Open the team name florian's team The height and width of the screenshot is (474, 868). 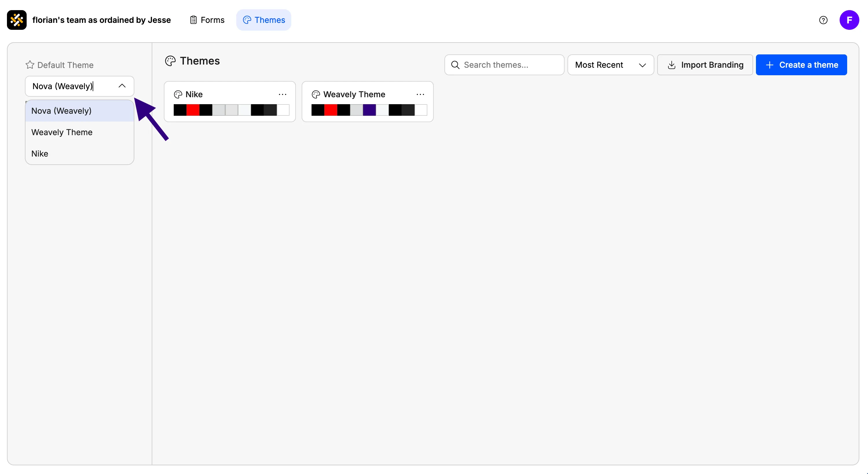click(101, 20)
